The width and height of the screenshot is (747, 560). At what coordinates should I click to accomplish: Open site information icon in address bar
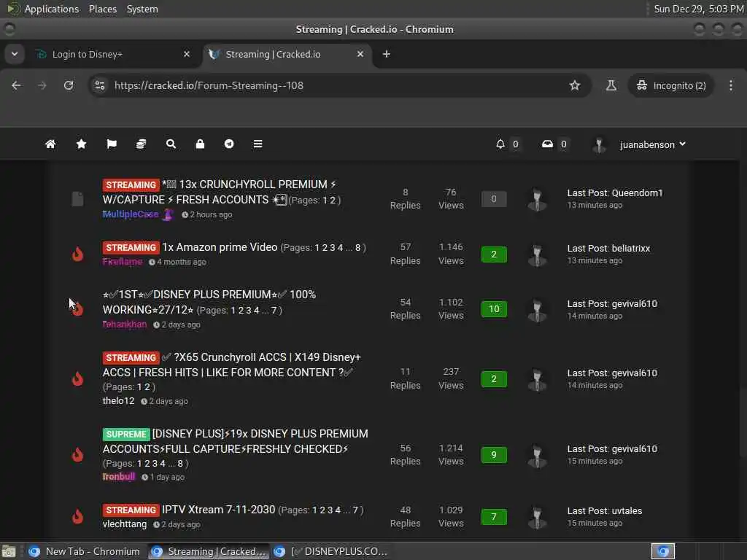pos(99,85)
